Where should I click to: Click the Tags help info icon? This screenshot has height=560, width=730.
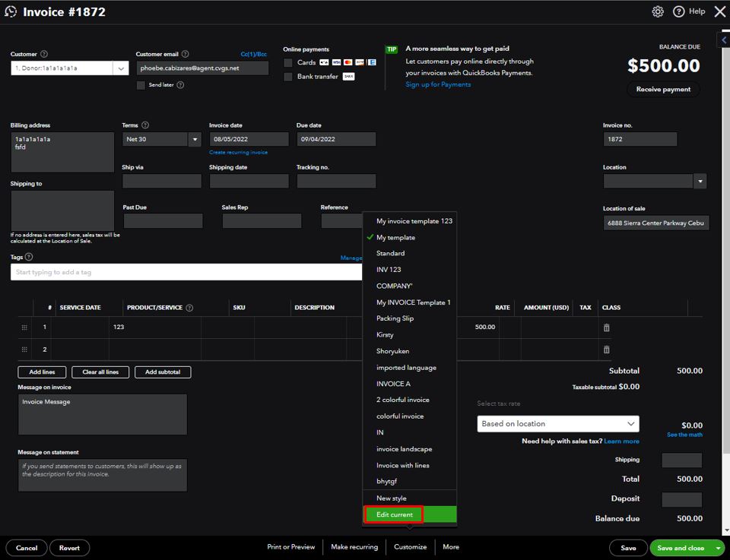coord(29,258)
